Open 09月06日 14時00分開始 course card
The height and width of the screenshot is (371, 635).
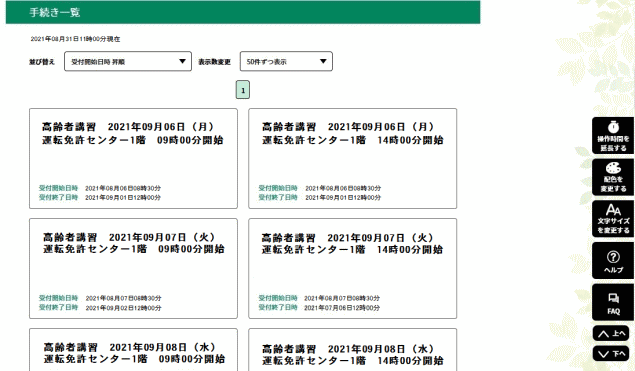[353, 158]
